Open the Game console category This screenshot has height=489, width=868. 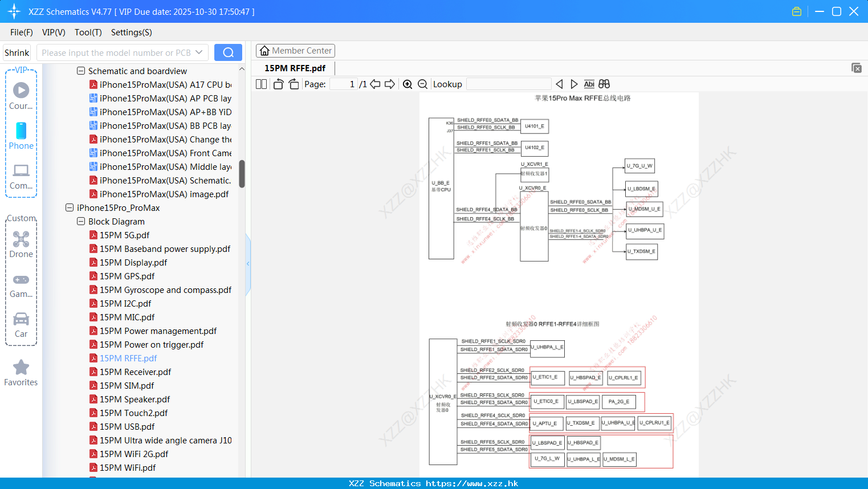21,286
